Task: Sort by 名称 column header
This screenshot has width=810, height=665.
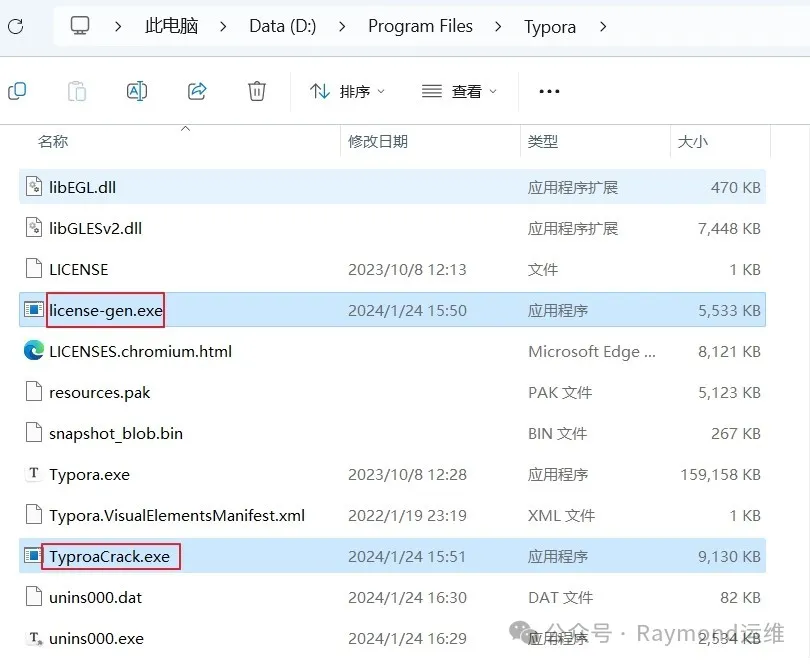Action: (53, 141)
